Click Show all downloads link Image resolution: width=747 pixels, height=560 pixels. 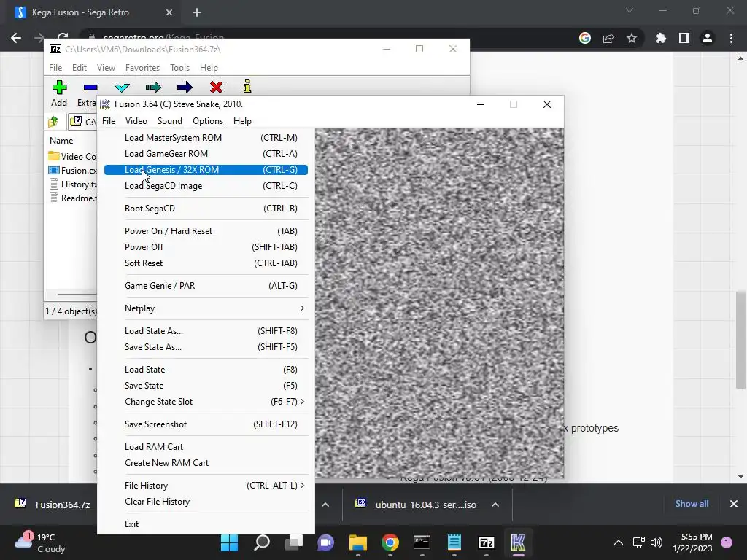(x=692, y=504)
